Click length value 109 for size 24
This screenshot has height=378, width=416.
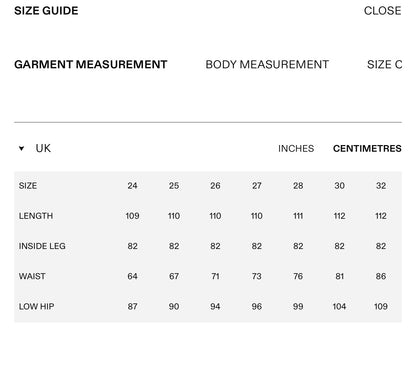(x=132, y=216)
